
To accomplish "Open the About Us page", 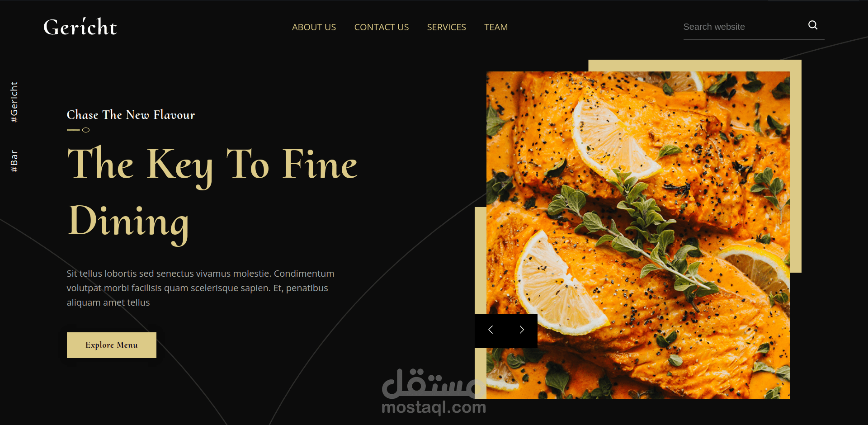I will click(314, 27).
